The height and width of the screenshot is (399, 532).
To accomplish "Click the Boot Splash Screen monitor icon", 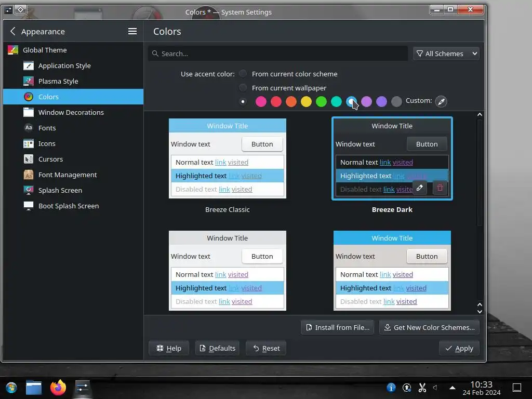I will [29, 206].
